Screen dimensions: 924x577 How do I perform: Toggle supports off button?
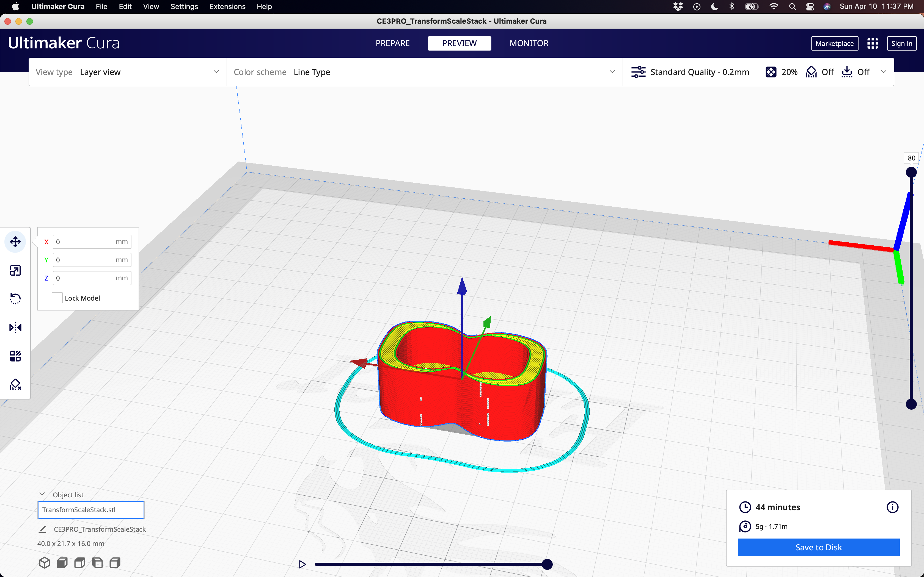[x=820, y=72]
